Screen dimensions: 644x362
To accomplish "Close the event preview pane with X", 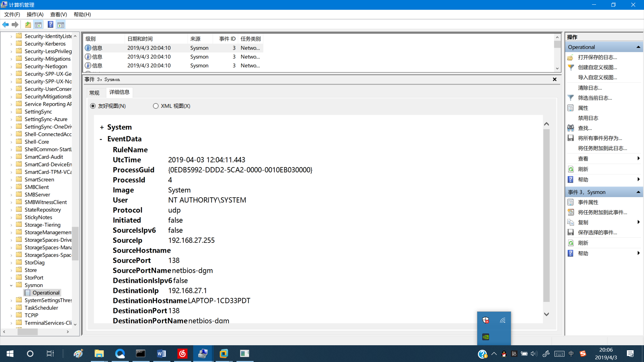I will [554, 79].
